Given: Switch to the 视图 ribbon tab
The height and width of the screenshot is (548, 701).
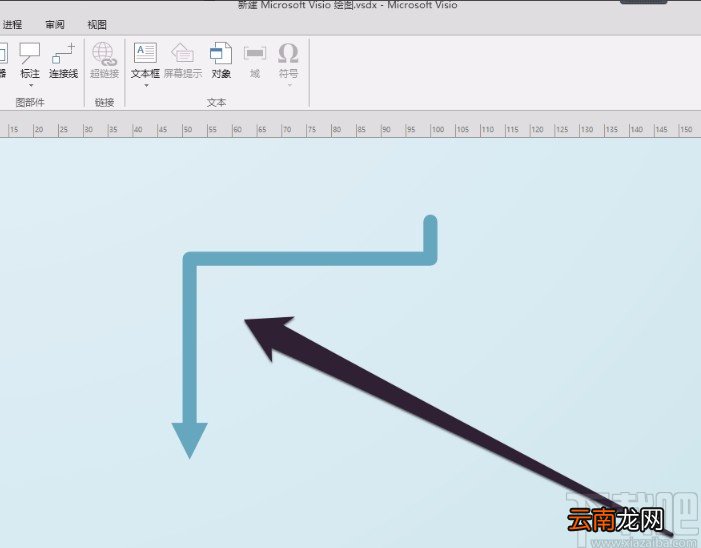Looking at the screenshot, I should click(97, 25).
